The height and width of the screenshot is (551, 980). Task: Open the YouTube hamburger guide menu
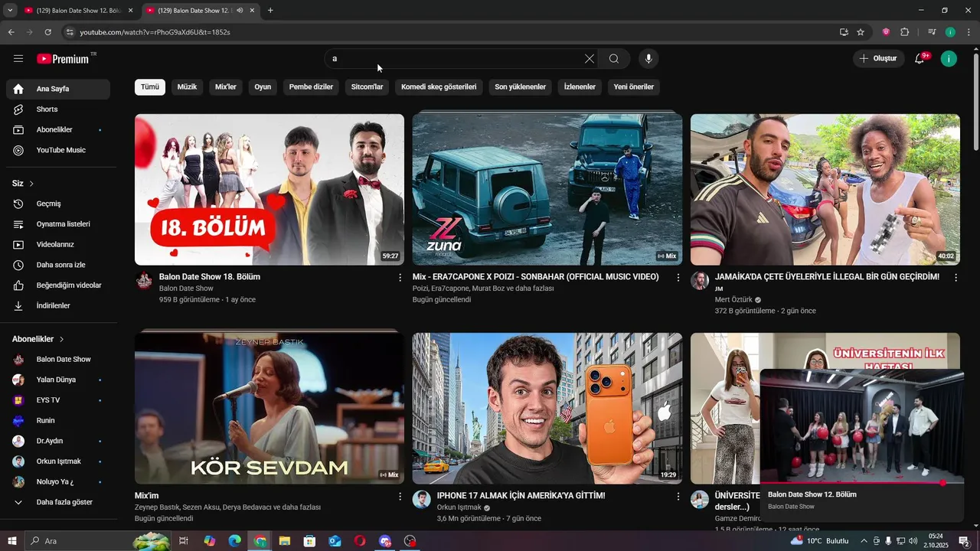tap(18, 59)
